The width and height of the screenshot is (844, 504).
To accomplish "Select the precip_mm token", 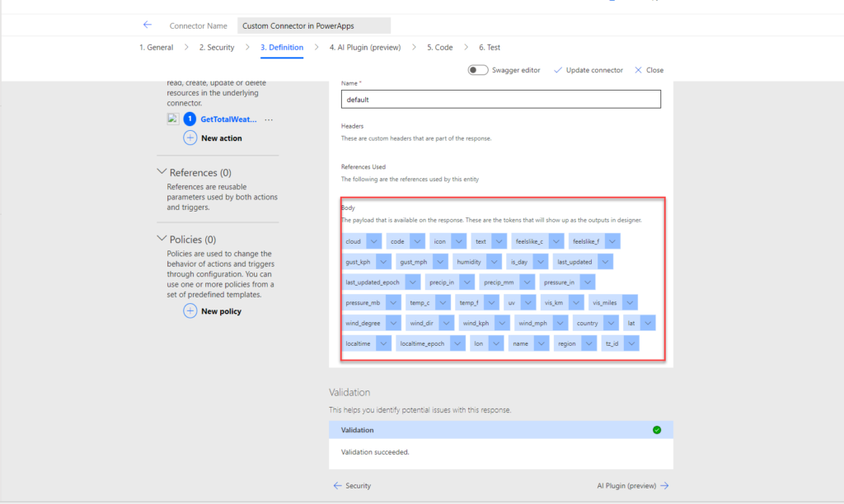I will coord(499,282).
